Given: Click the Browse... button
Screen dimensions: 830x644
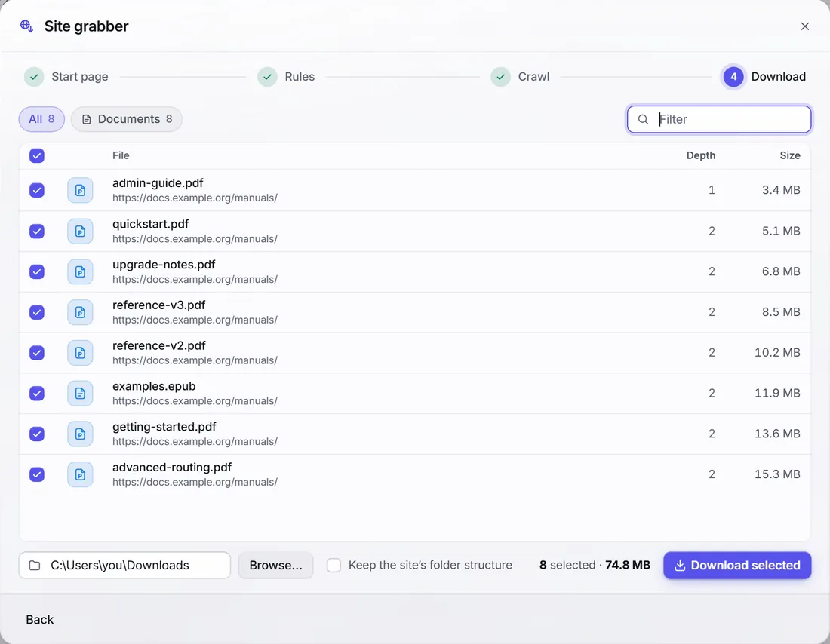Looking at the screenshot, I should tap(275, 565).
